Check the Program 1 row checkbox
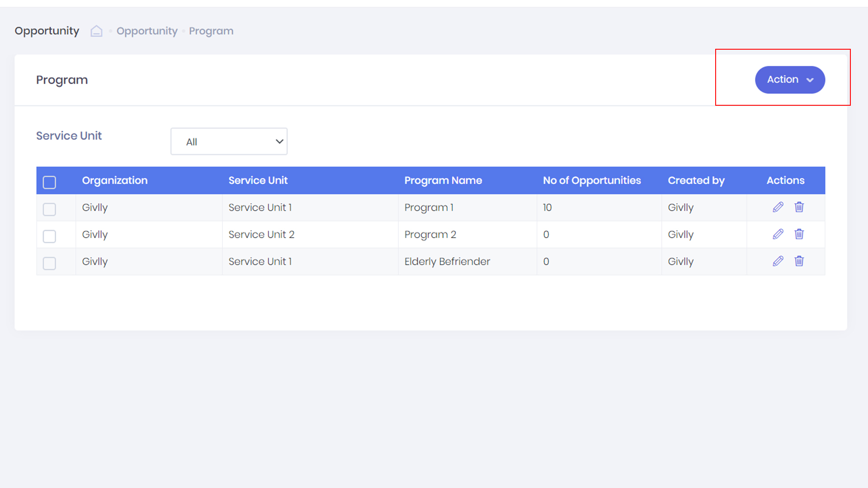868x488 pixels. pos(49,209)
